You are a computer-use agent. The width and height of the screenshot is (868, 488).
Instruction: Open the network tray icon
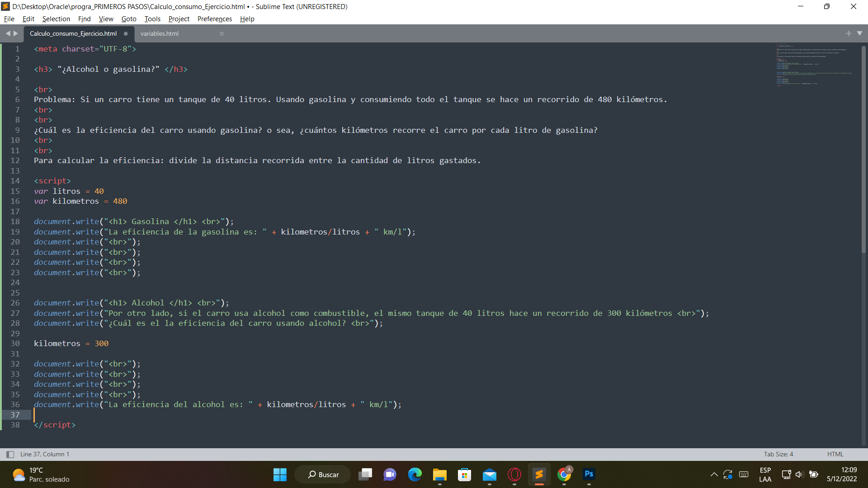[786, 474]
